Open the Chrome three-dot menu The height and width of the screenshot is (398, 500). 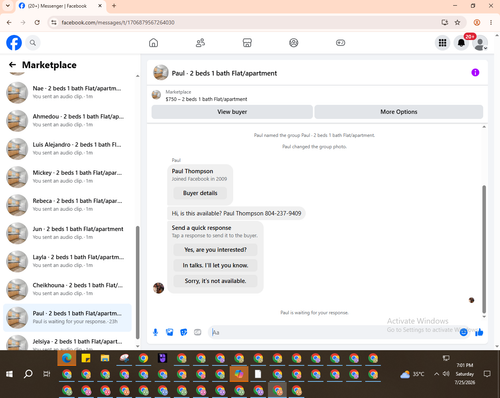[491, 22]
